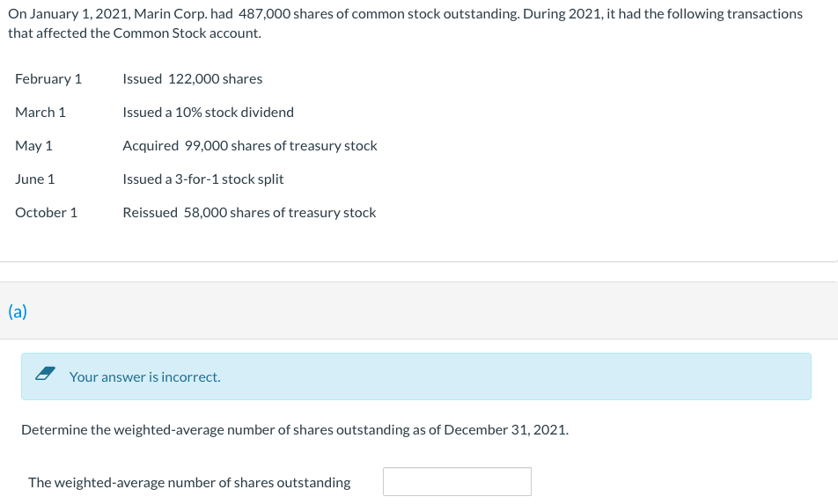Image resolution: width=838 pixels, height=504 pixels.
Task: Click the 'Determine the weighted-average number' instruction text
Action: [x=295, y=430]
